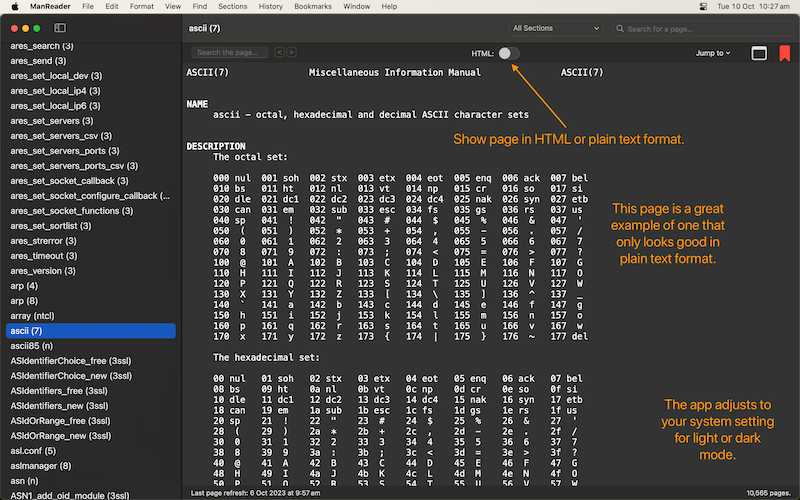This screenshot has height=500, width=800.
Task: Click the red bookmark icon
Action: 784,53
